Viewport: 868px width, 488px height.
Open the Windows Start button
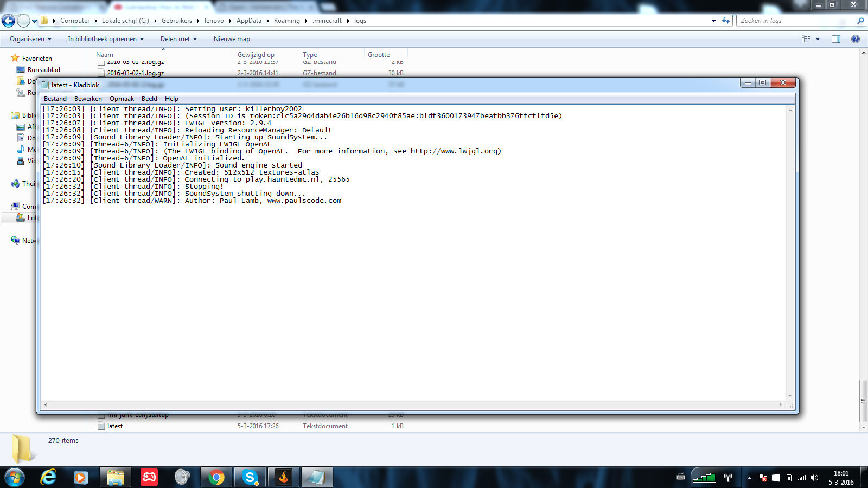pyautogui.click(x=14, y=477)
